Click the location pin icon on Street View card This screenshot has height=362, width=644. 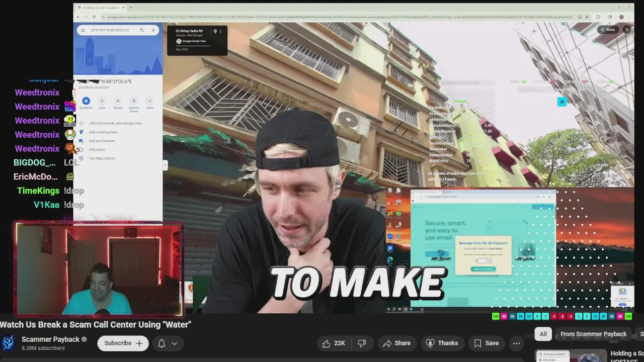point(215,32)
